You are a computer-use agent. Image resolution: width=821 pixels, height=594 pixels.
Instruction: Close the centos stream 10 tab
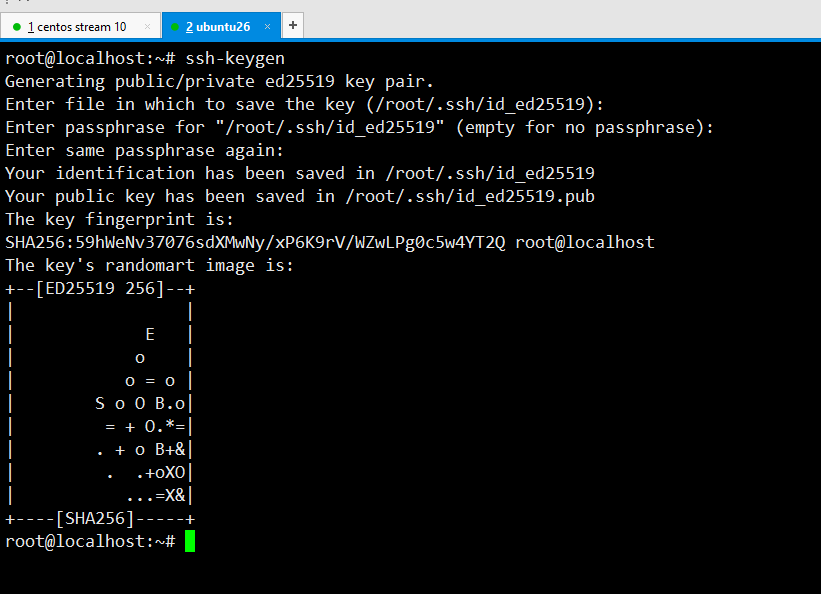147,27
